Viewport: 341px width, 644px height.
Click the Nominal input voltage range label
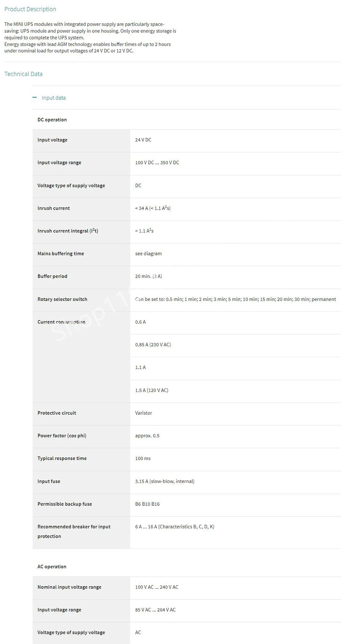(x=69, y=587)
